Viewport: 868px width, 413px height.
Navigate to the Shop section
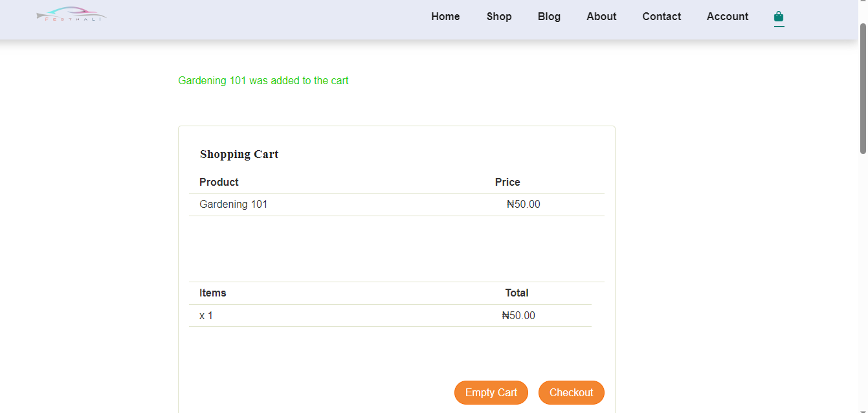click(498, 16)
